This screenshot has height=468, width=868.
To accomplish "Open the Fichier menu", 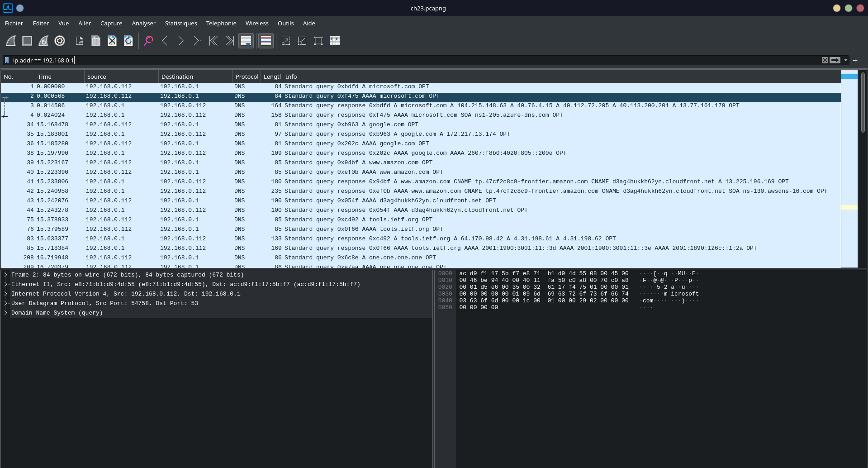I will click(x=14, y=23).
